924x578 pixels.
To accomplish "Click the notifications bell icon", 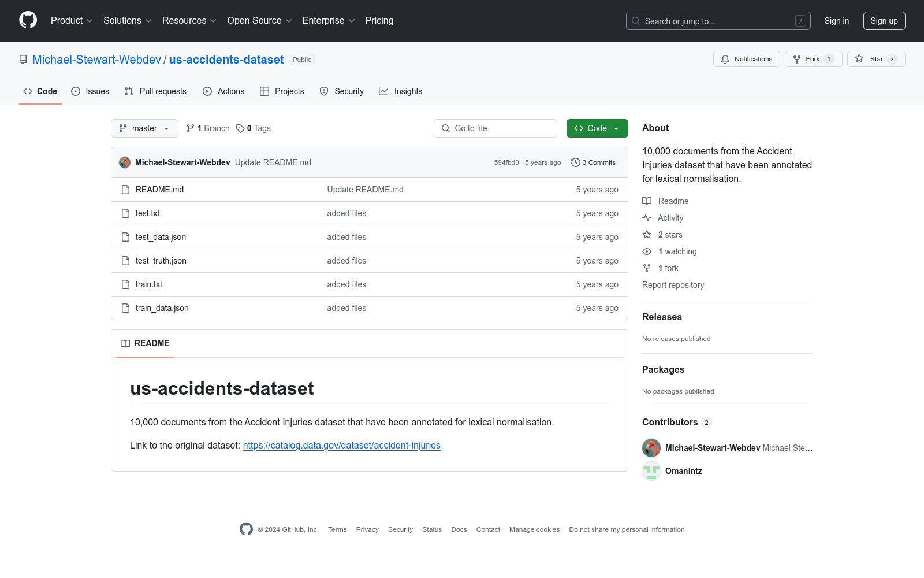I will point(725,59).
